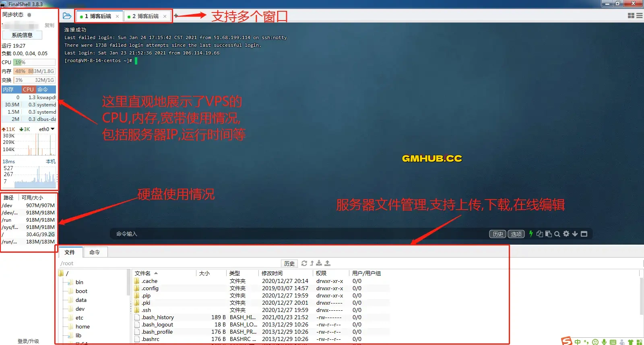Screen dimensions: 644x345
Task: Select lib folder in tree
Action: [x=75, y=335]
